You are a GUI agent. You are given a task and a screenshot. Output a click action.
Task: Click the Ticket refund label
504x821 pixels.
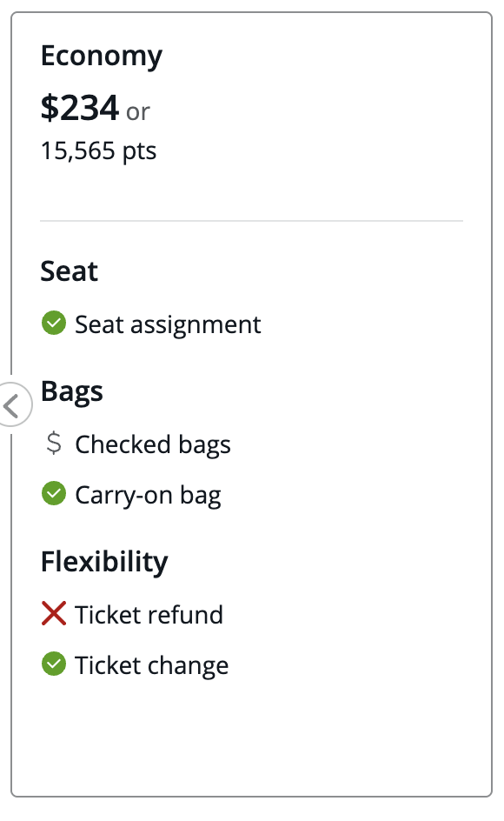pos(149,615)
